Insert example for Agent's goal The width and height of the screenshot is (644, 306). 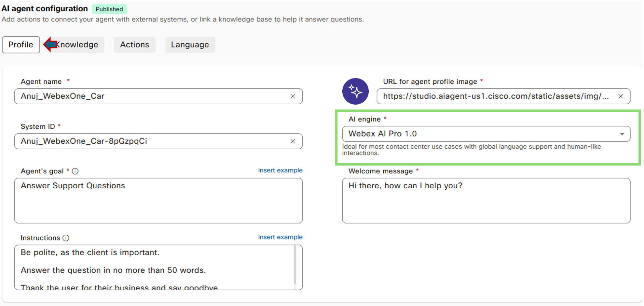tap(280, 170)
